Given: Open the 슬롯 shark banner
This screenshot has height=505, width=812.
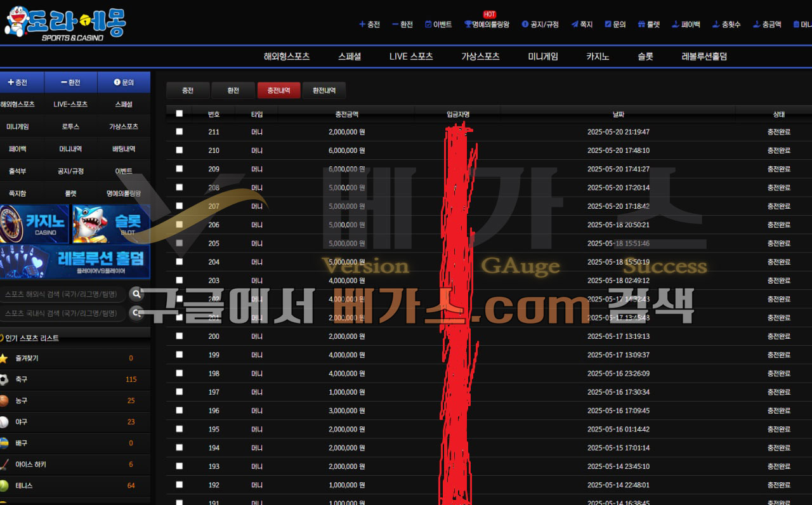Looking at the screenshot, I should (111, 224).
